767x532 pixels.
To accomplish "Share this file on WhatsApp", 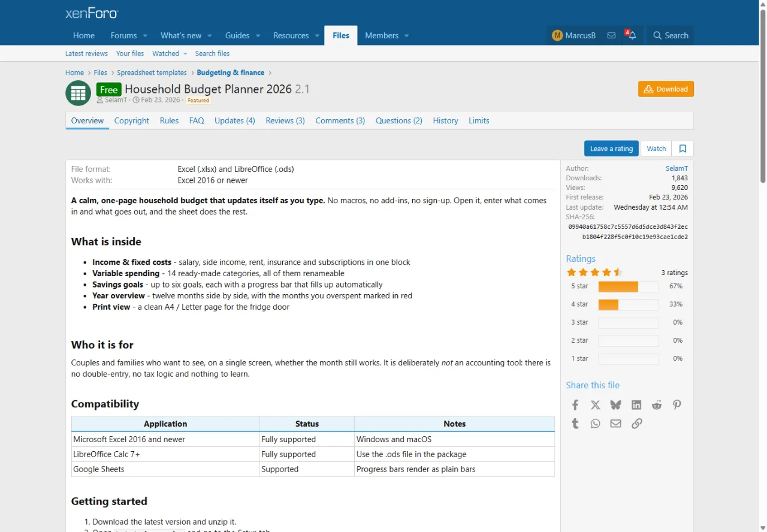I will tap(595, 424).
